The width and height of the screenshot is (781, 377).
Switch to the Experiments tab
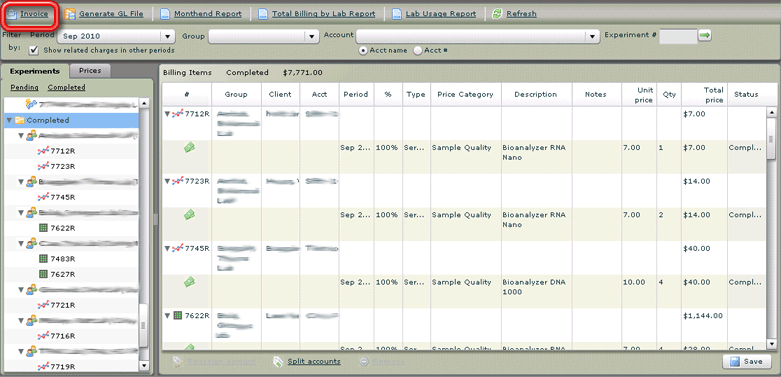[x=35, y=71]
